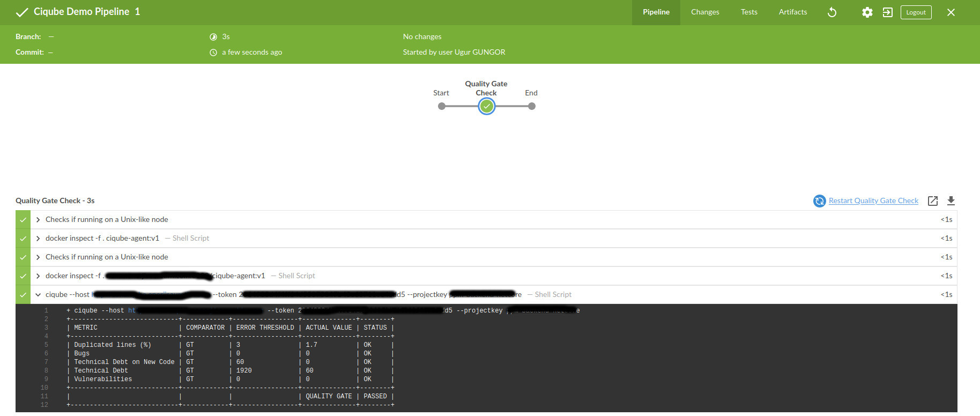Click the 'Commit:' label
Viewport: 980px width, 416px height.
click(29, 52)
